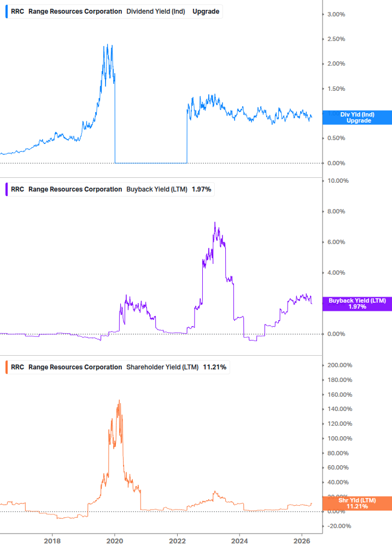Click the blue Div Yld (Ind) Upgrade axis tag
Image resolution: width=392 pixels, height=550 pixels.
click(357, 118)
